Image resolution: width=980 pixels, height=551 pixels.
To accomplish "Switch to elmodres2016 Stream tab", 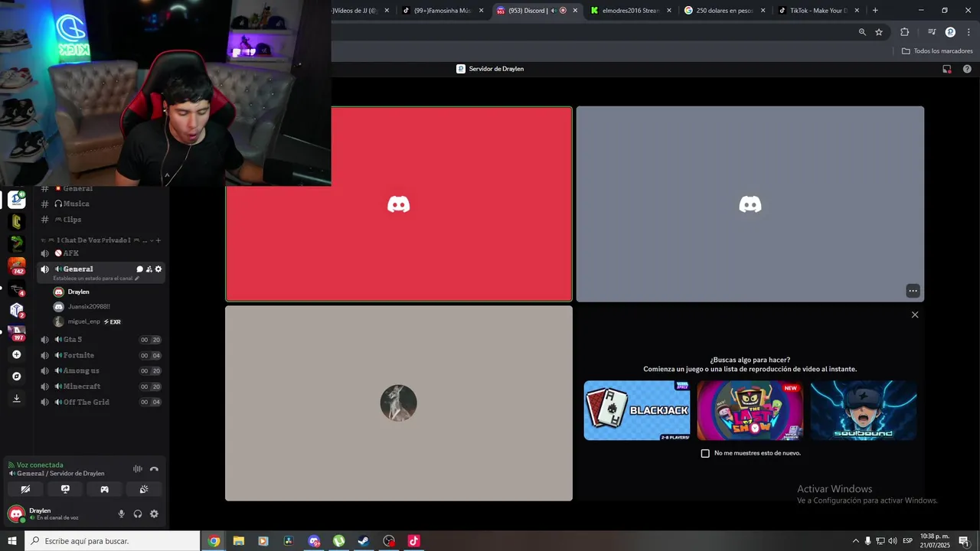I will pyautogui.click(x=631, y=11).
